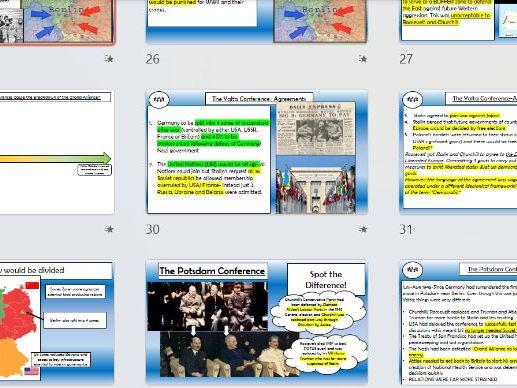The image size is (517, 388).
Task: Select the green arrow timeline slide thumbnail
Action: (x=57, y=152)
